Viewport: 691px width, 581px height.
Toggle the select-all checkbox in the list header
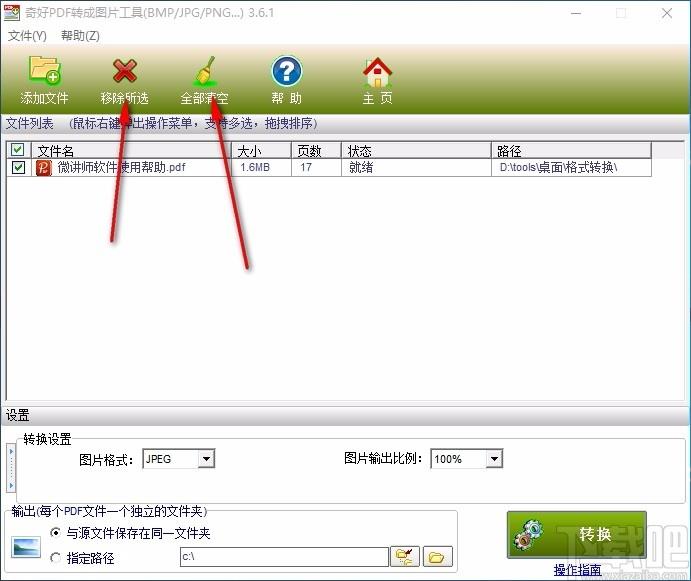[x=18, y=150]
